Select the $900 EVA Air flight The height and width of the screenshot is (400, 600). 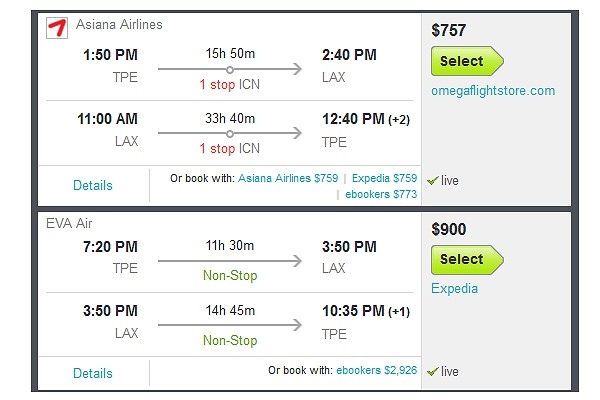(x=461, y=259)
